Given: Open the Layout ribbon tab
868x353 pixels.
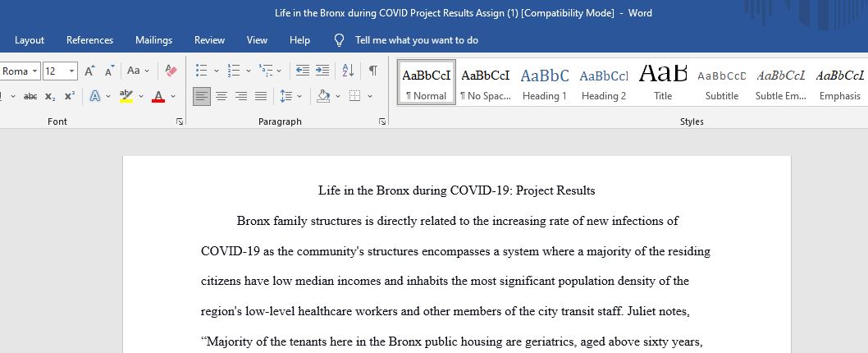Looking at the screenshot, I should pyautogui.click(x=30, y=40).
